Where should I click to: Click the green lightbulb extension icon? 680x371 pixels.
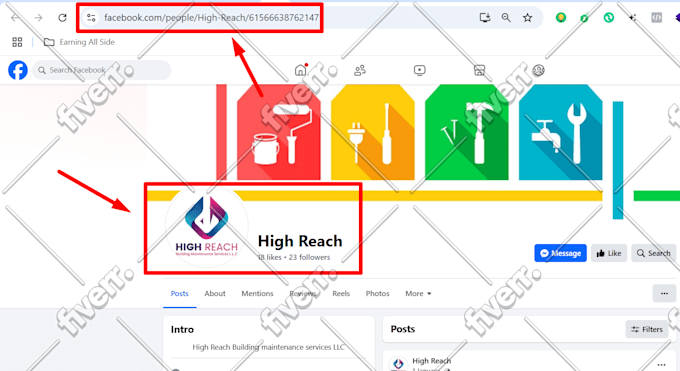[x=561, y=18]
